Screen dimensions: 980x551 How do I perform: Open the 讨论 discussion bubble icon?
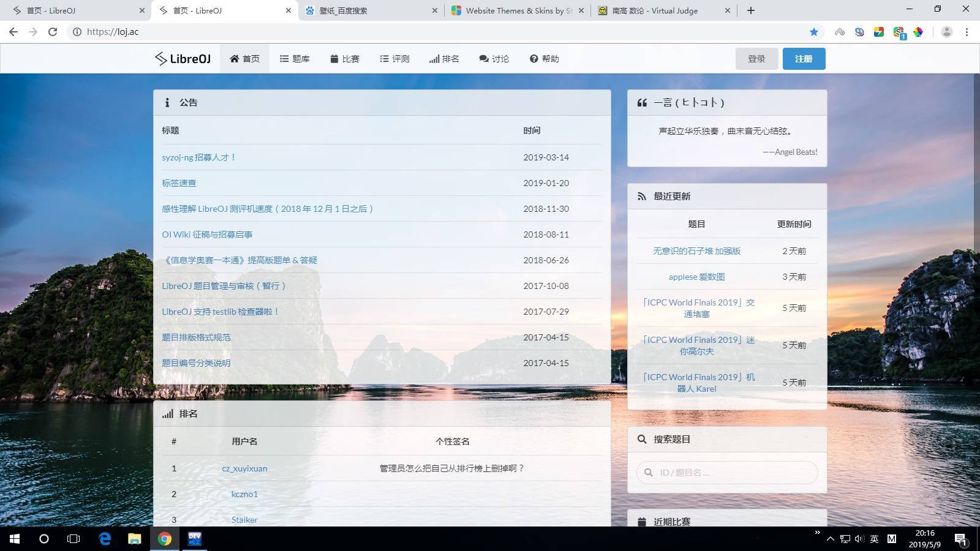pos(483,58)
